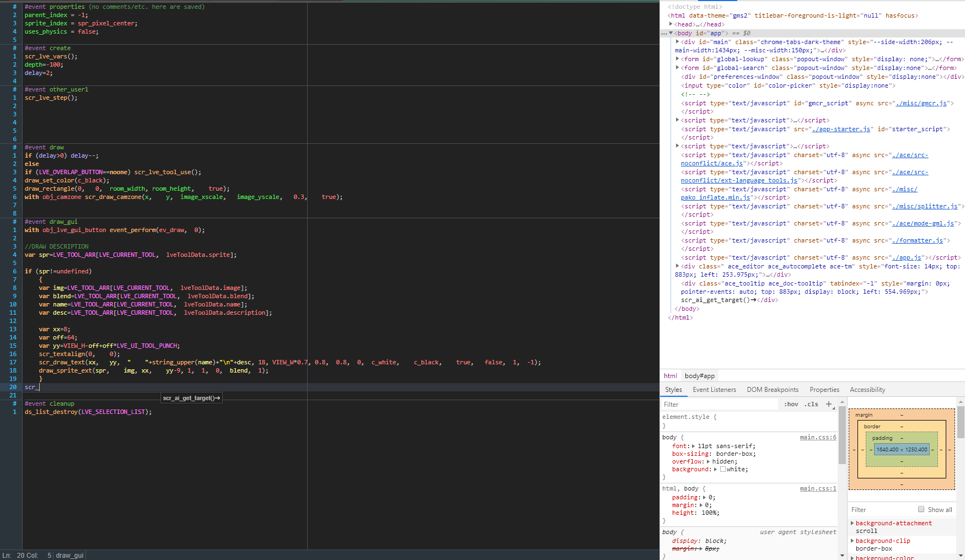Expand the font shorthand property

point(693,446)
